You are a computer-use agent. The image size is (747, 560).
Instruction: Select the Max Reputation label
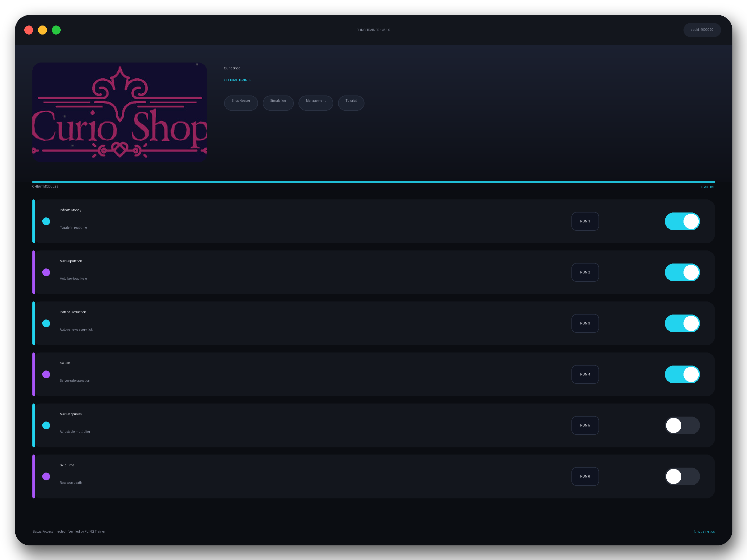point(71,261)
